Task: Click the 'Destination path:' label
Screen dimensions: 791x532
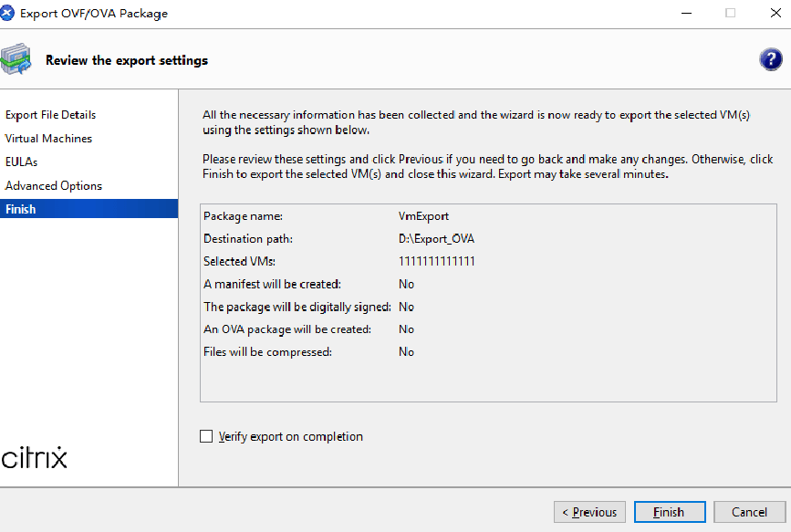Action: 247,239
